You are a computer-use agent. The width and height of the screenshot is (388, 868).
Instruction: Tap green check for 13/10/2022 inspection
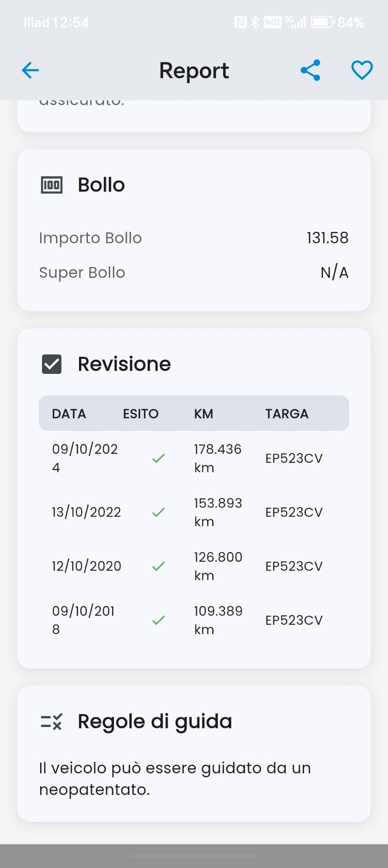click(159, 512)
